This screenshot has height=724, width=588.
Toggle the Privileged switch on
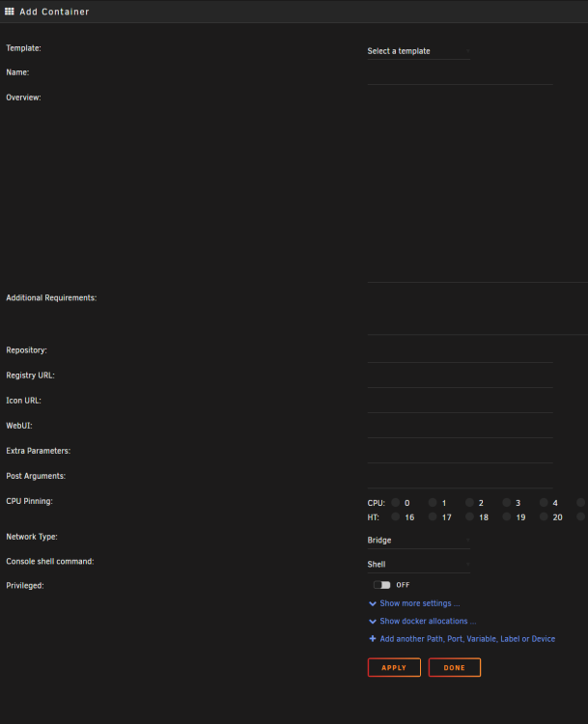click(x=382, y=585)
